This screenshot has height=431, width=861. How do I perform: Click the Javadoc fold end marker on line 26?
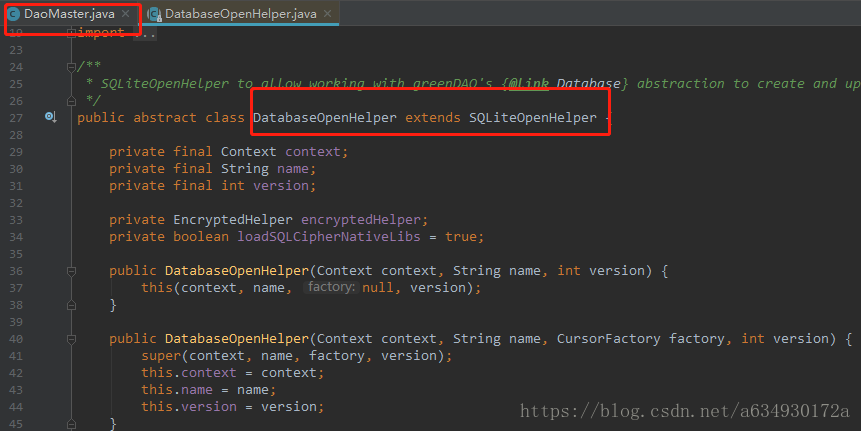tap(71, 101)
